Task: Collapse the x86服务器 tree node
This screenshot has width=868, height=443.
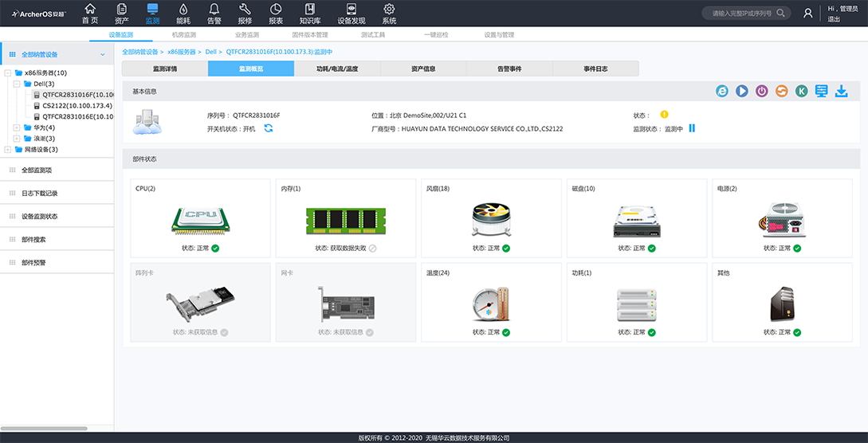Action: (x=8, y=73)
